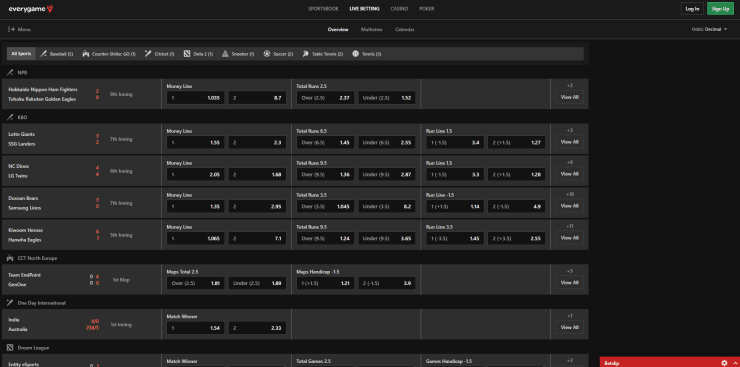
Task: Pick Maps Handicap 2 (-1.5) at 3.9
Action: click(387, 283)
